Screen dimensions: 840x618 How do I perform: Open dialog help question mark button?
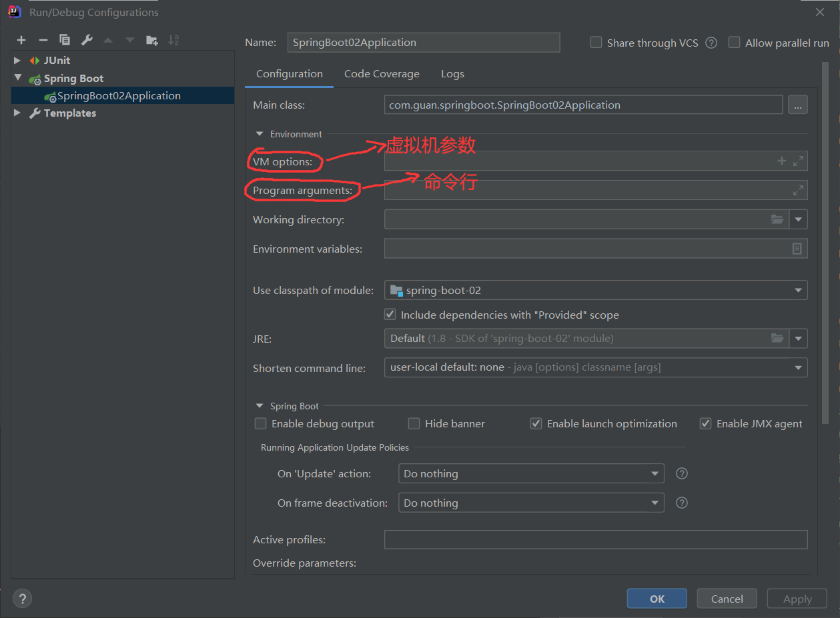pos(22,599)
